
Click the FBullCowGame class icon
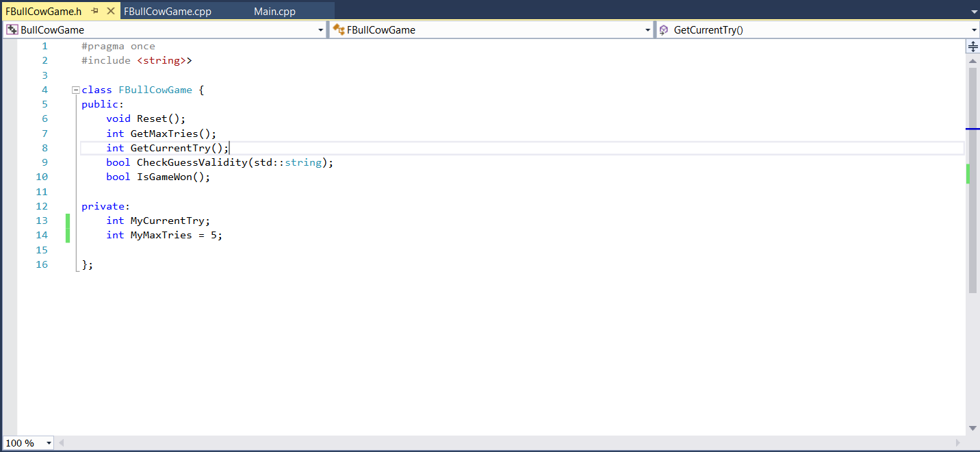click(x=337, y=29)
